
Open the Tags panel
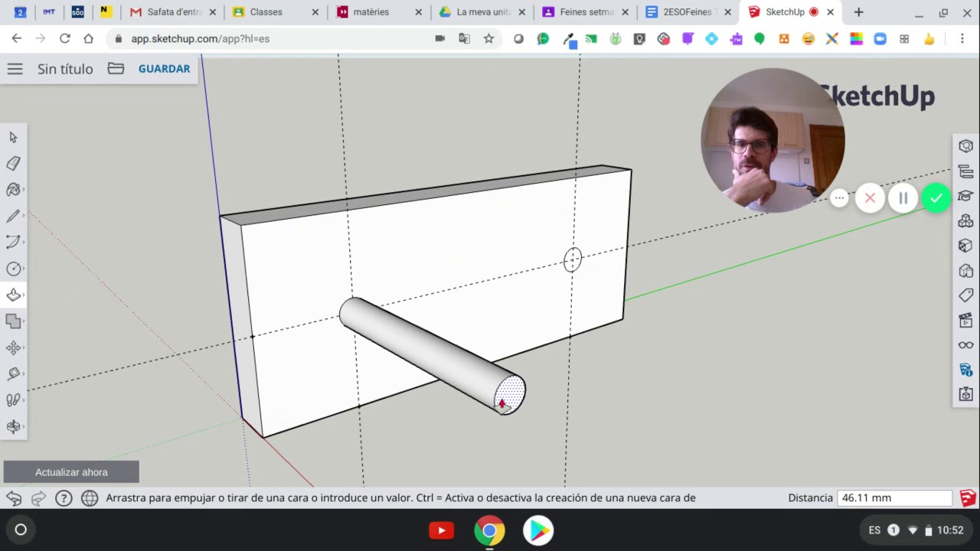tap(965, 295)
